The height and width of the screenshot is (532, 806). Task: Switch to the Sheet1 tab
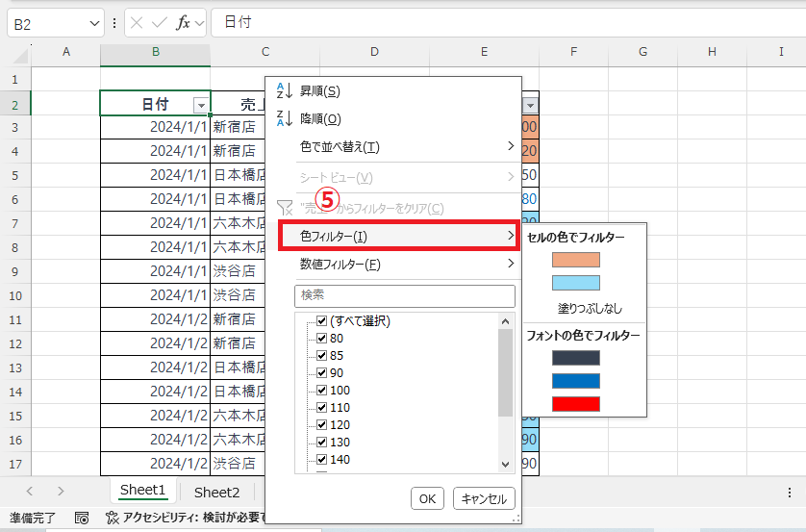(x=142, y=491)
